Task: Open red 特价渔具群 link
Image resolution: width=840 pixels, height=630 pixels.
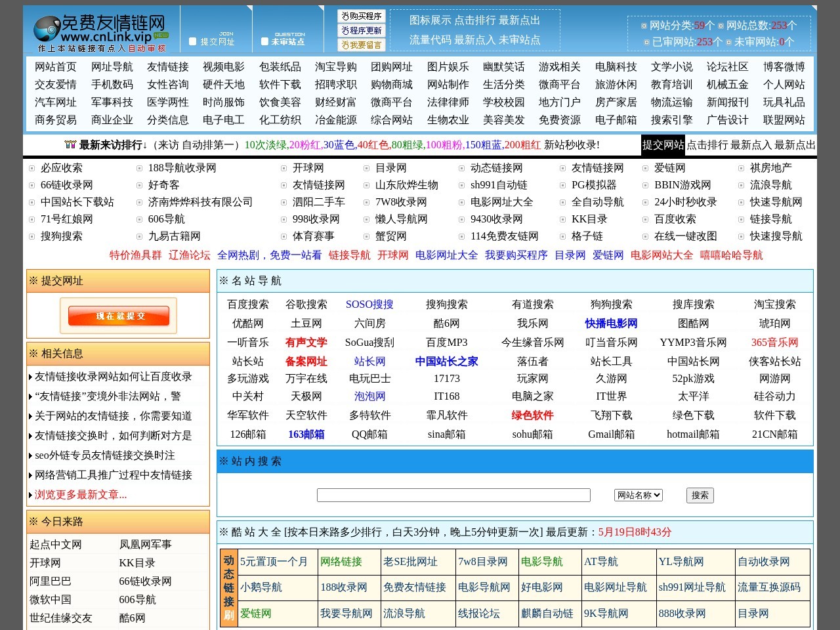Action: point(136,255)
